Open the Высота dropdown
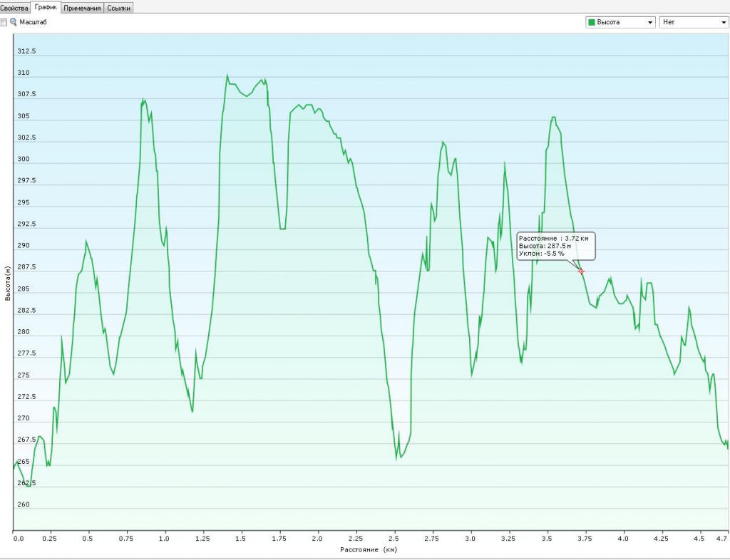730x560 pixels. click(x=619, y=22)
